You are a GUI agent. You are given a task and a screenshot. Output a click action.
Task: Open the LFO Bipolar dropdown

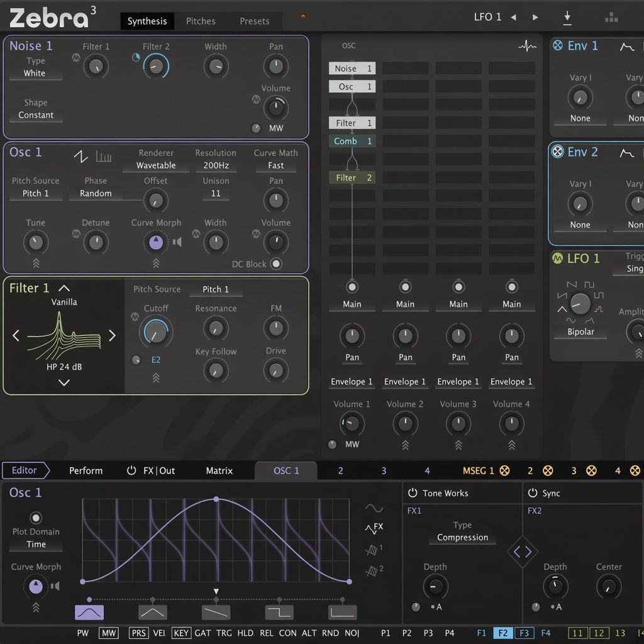click(x=580, y=332)
